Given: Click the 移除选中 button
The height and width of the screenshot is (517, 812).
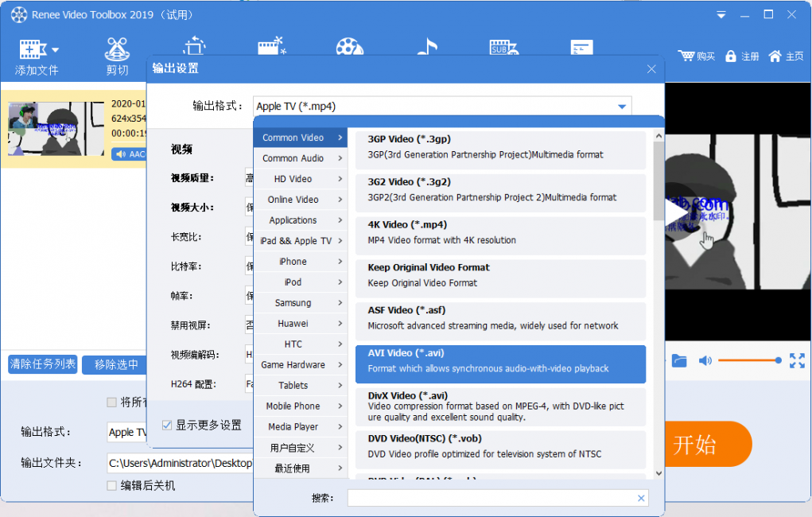Looking at the screenshot, I should click(115, 365).
